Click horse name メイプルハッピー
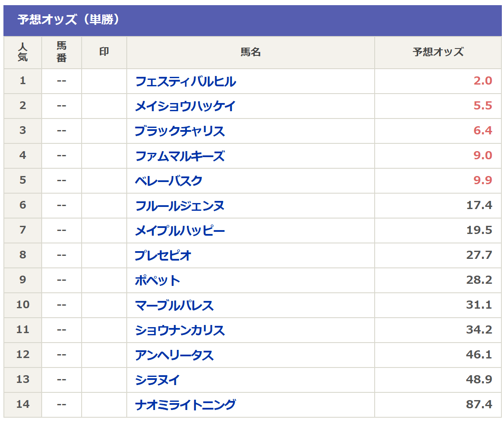The height and width of the screenshot is (422, 504). (x=180, y=231)
